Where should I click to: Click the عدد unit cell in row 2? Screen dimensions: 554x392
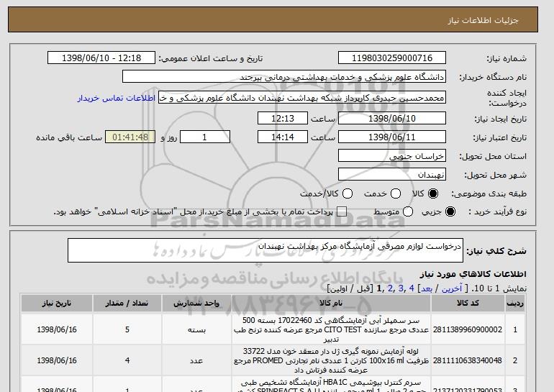coord(196,361)
